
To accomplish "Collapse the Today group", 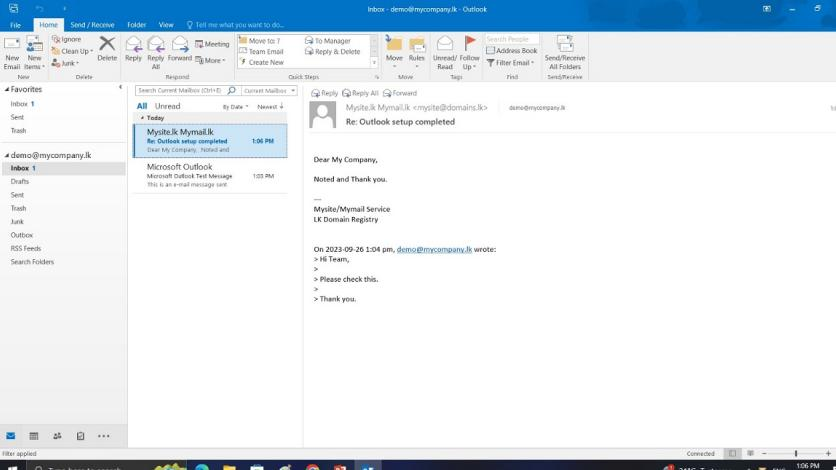I will click(142, 118).
